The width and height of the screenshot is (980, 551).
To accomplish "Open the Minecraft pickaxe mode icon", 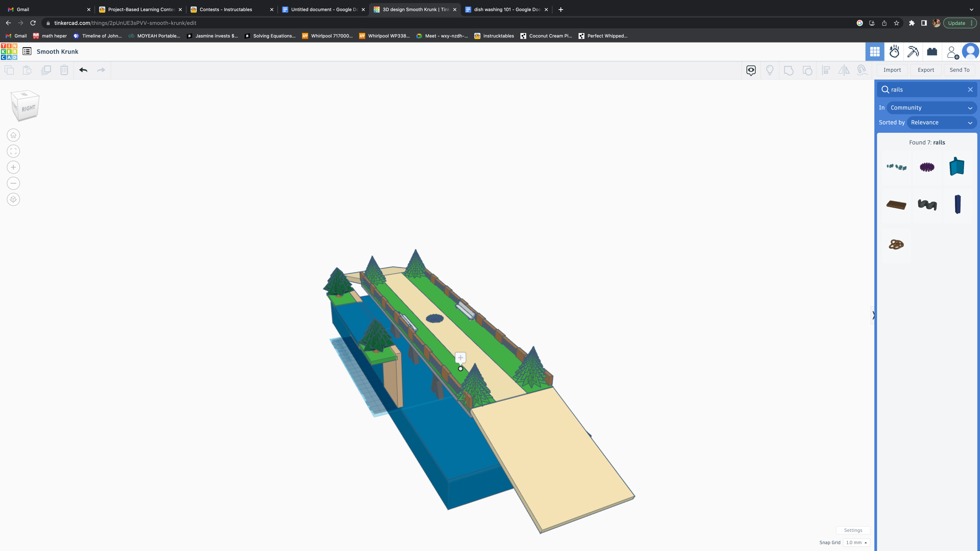I will [x=913, y=51].
